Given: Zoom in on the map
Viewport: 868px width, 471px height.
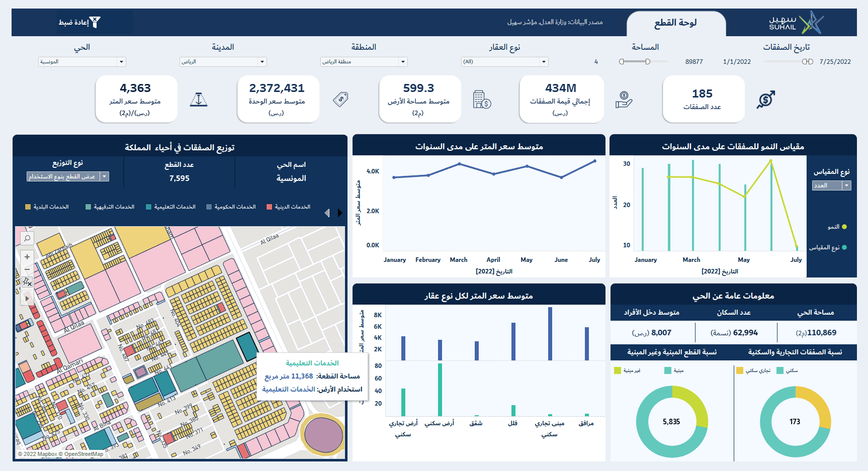Looking at the screenshot, I should (x=27, y=257).
